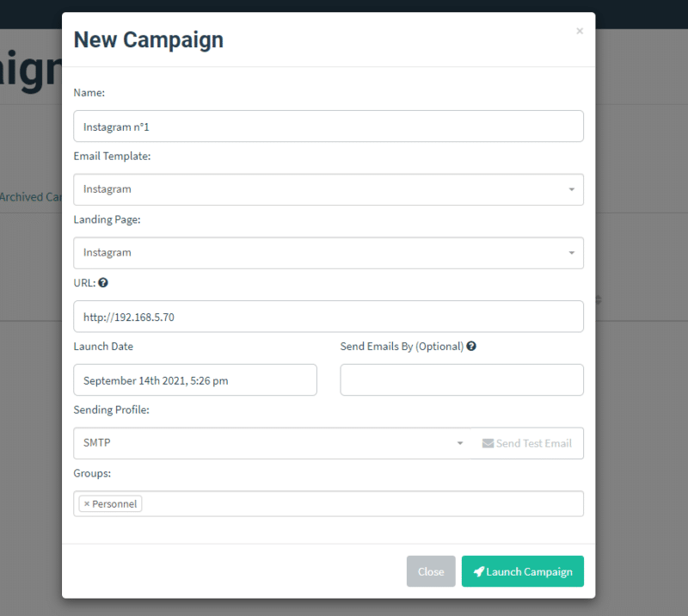Open the Launch Date picker field
The height and width of the screenshot is (616, 688).
click(x=195, y=380)
